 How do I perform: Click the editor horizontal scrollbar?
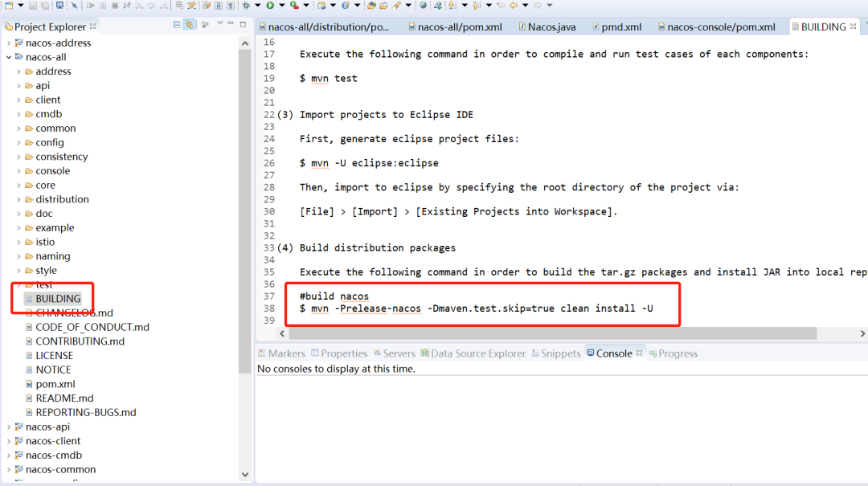[552, 333]
